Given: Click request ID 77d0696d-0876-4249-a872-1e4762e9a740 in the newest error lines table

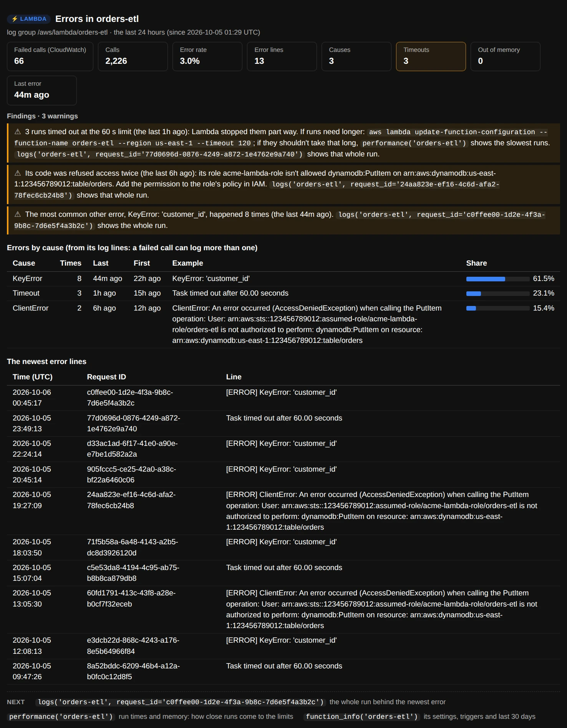Looking at the screenshot, I should point(133,424).
